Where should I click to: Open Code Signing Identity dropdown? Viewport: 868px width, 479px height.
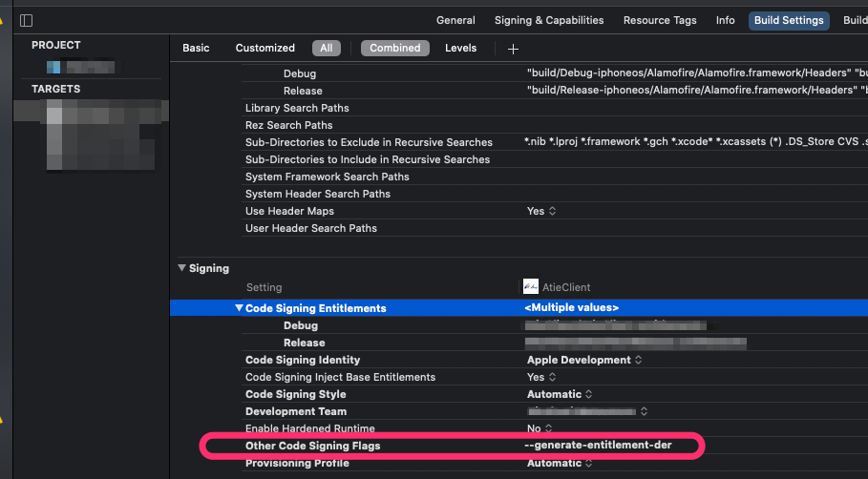coord(584,360)
